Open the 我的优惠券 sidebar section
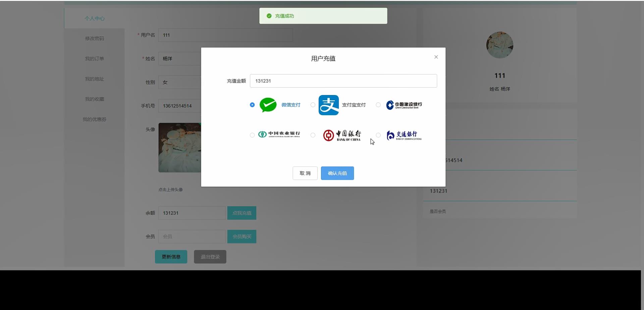This screenshot has width=644, height=310. pos(94,119)
